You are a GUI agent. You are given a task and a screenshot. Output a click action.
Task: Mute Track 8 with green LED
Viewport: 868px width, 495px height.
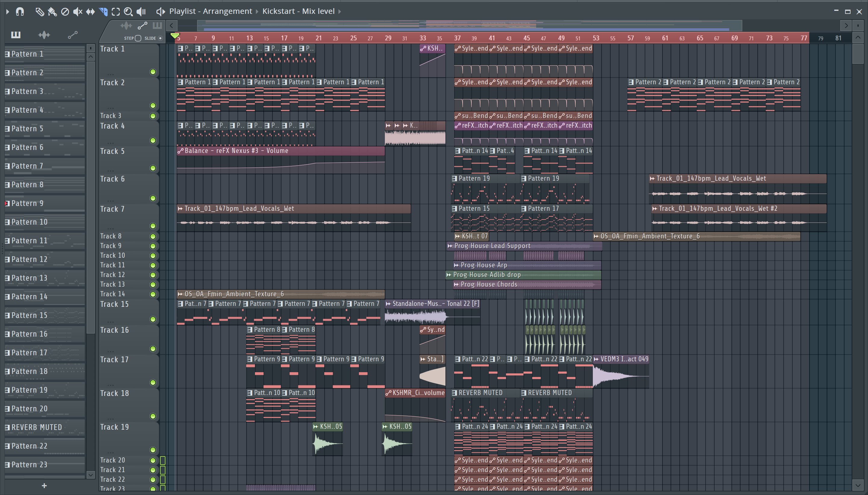tap(153, 236)
